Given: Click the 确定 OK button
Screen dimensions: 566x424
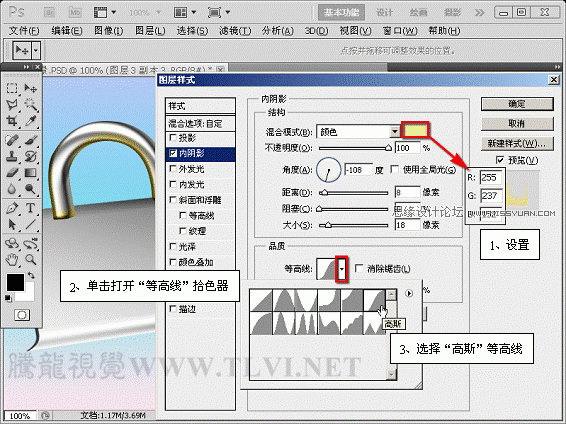Looking at the screenshot, I should 517,104.
